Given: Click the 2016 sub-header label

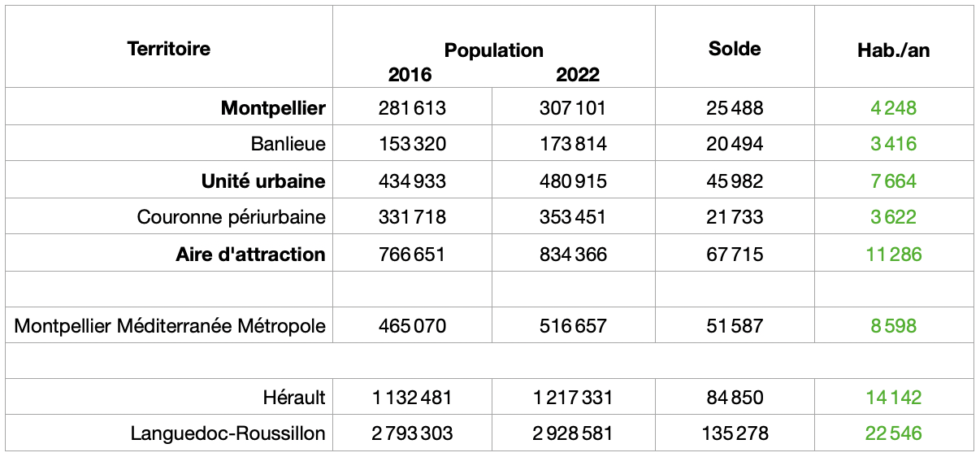Looking at the screenshot, I should tap(410, 76).
